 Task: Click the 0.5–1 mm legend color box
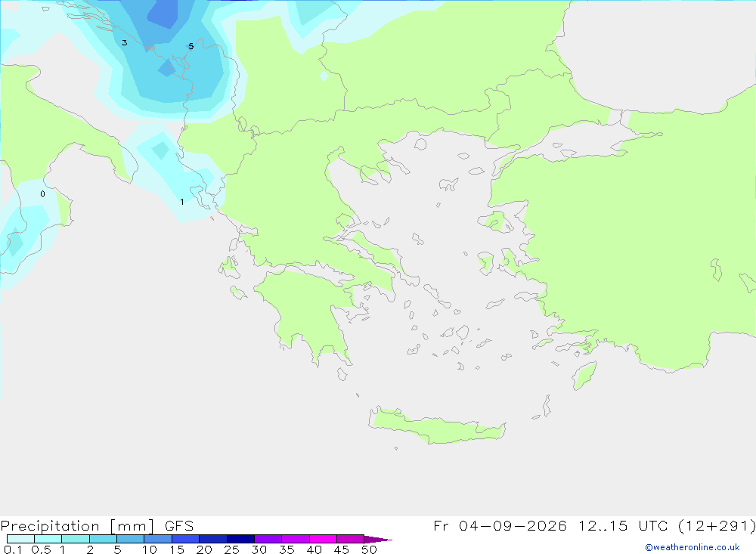(x=48, y=539)
